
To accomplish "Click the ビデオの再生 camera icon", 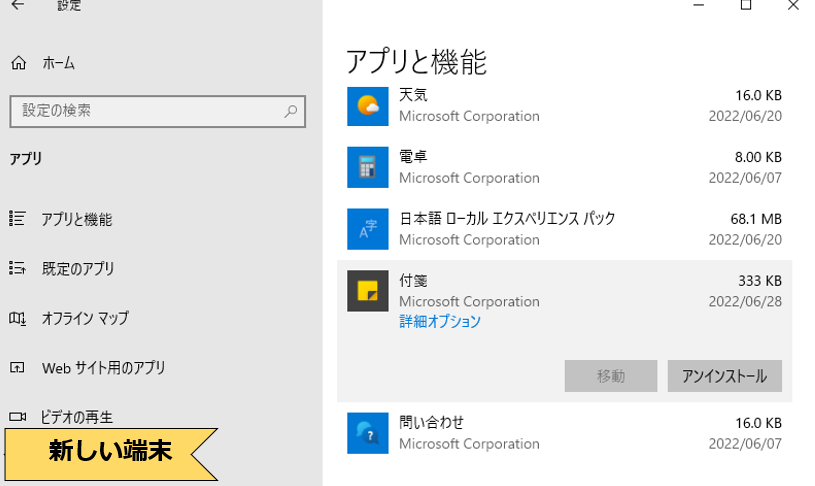I will (17, 417).
